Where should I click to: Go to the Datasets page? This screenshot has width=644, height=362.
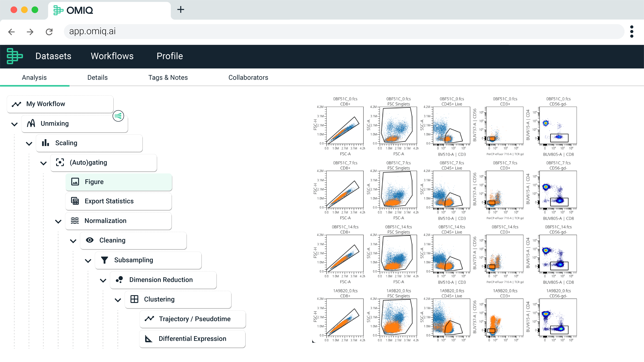click(x=53, y=56)
